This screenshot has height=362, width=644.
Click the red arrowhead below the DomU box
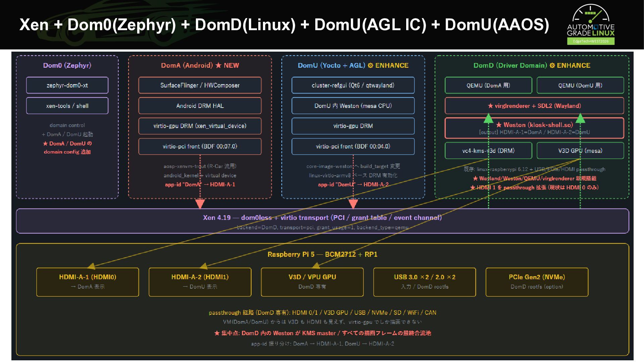click(353, 204)
